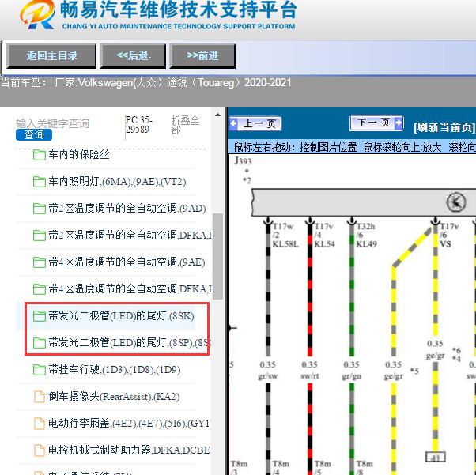Viewport: 476px width, 475px height.
Task: Open folder icon of 带2区温度调节的全自动空调 (9AD)
Action: [x=40, y=209]
